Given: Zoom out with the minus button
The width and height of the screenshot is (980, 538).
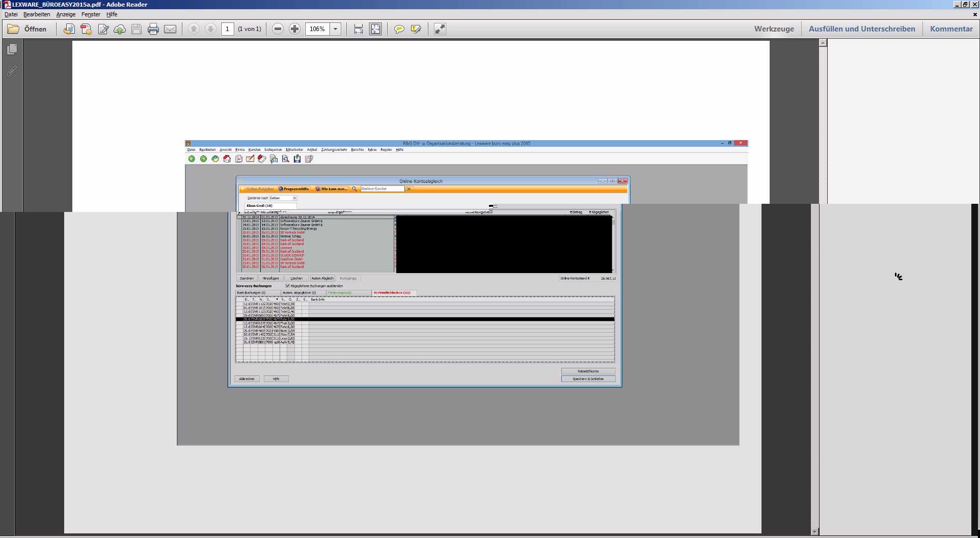Looking at the screenshot, I should point(278,29).
